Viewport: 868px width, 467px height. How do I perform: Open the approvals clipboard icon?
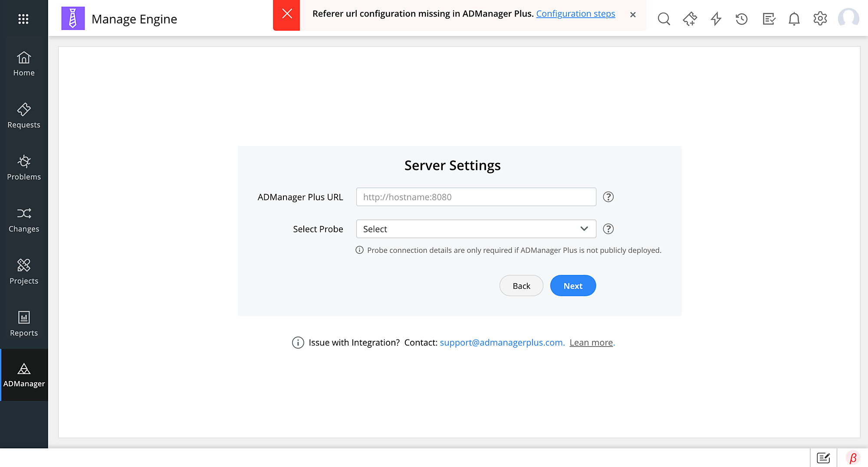(768, 19)
